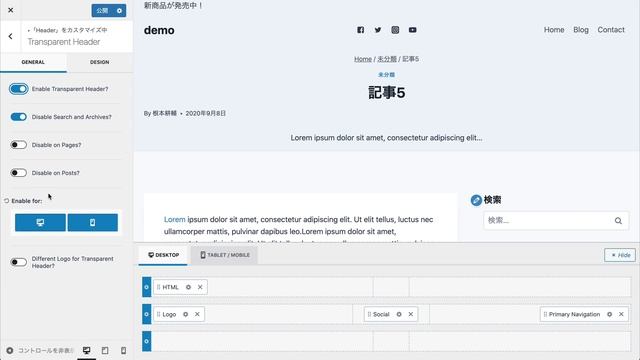
Task: Open bottom empty row settings gear
Action: coord(147,341)
